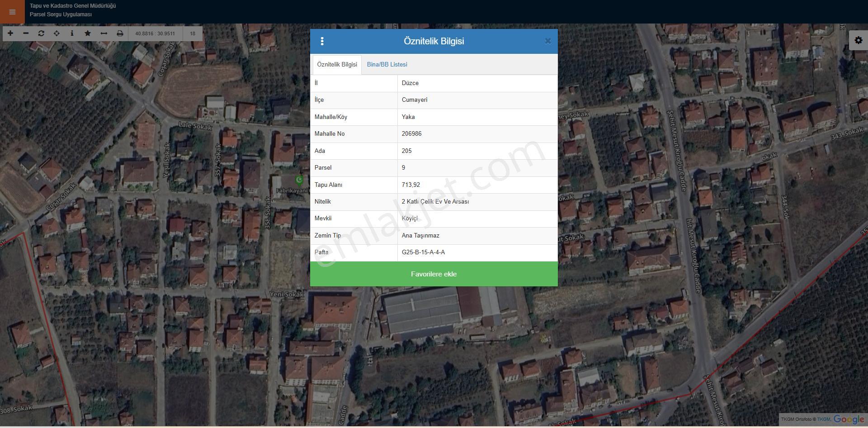
Task: Print the map with printer icon
Action: (120, 33)
